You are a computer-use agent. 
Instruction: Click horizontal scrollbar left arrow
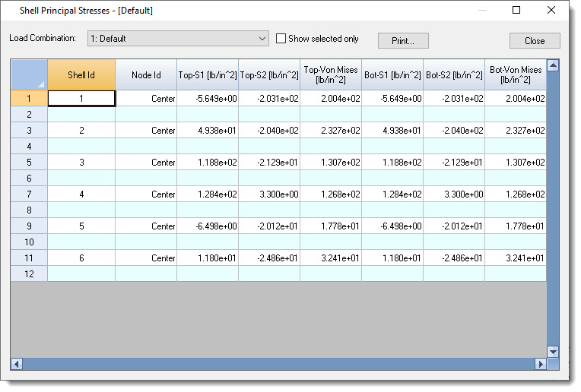click(17, 365)
